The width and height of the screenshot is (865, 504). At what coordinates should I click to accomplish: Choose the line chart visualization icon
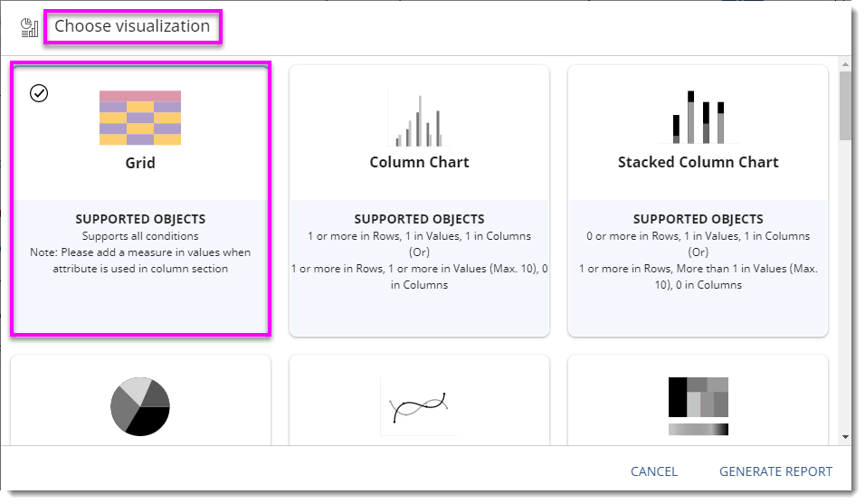coord(419,406)
